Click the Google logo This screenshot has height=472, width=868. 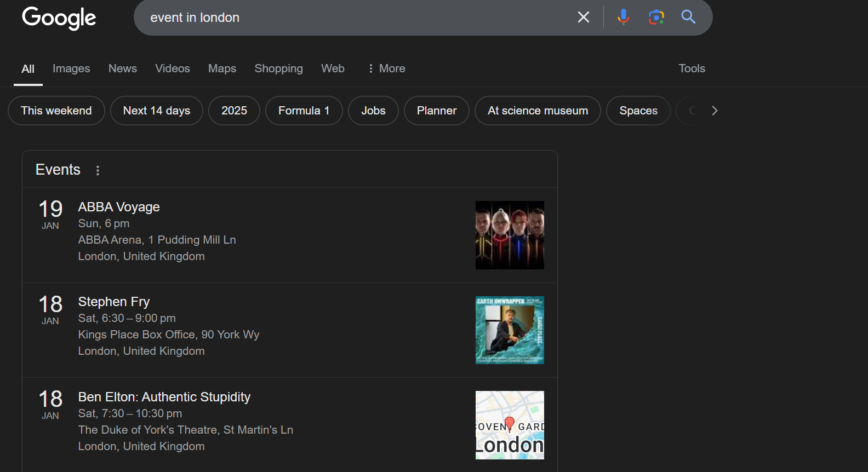(59, 18)
